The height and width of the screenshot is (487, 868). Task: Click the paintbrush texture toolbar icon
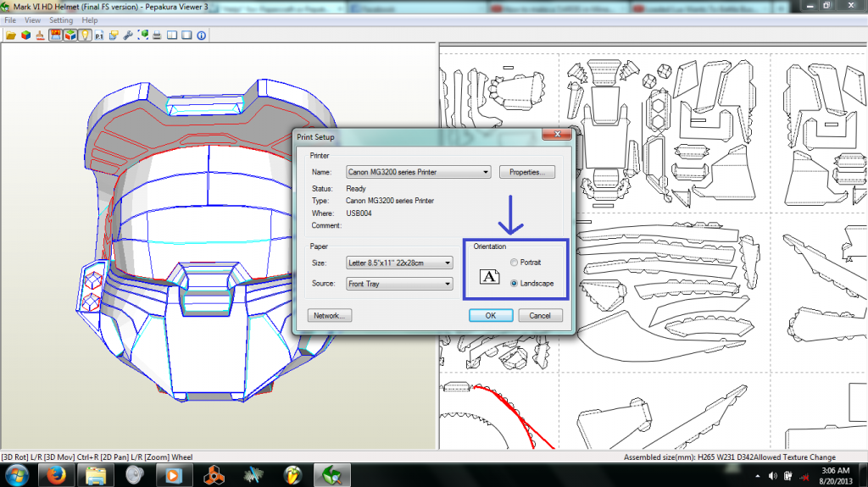click(x=40, y=36)
